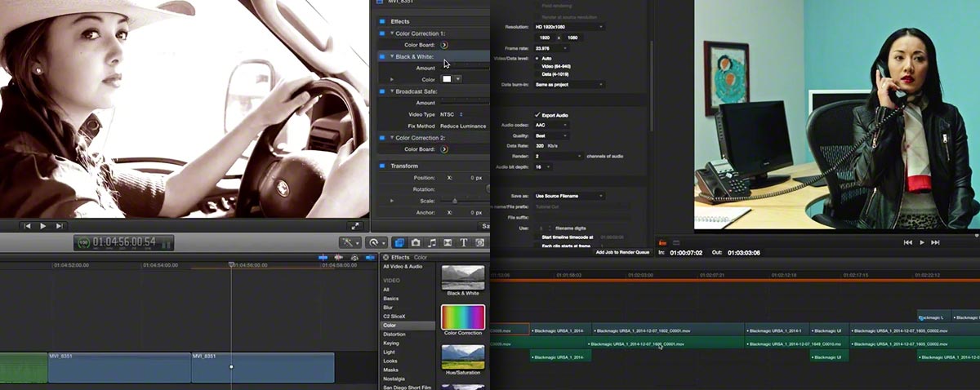Open the magic wand enhancements menu

[x=350, y=242]
